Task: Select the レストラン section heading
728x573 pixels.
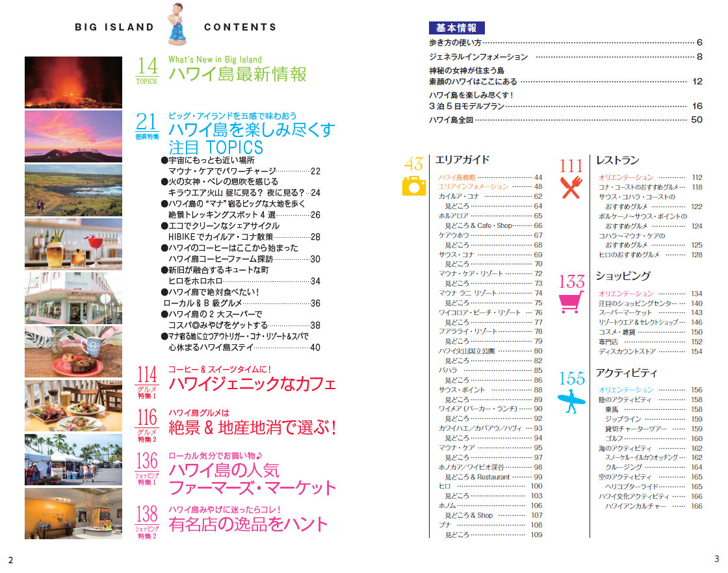Action: point(617,160)
